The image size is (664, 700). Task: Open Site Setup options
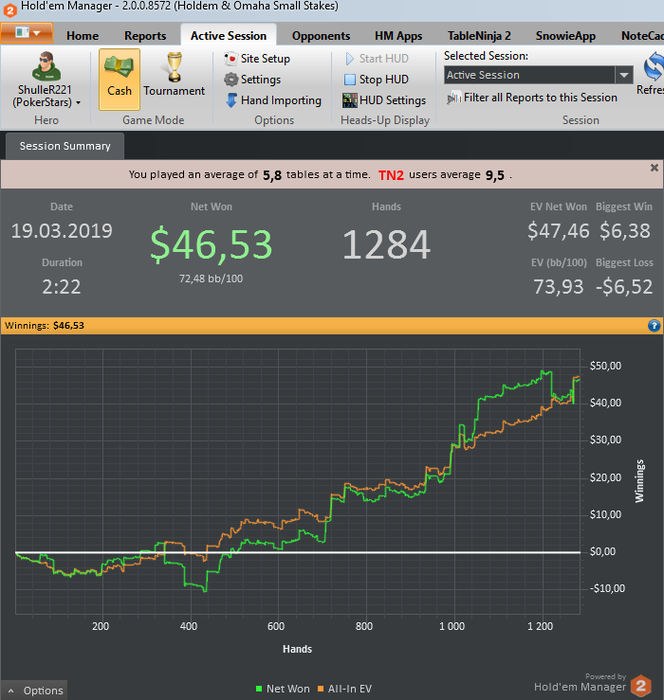(257, 58)
